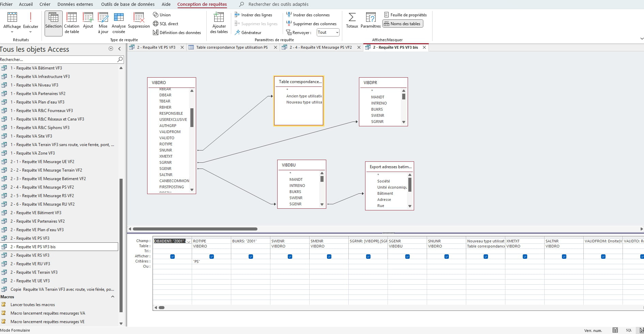Click the Noms des tables button

(x=403, y=24)
